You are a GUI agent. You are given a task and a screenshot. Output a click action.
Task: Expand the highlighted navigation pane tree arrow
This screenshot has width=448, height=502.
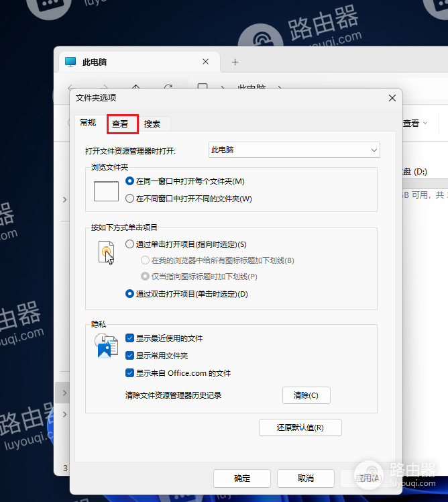click(x=64, y=392)
